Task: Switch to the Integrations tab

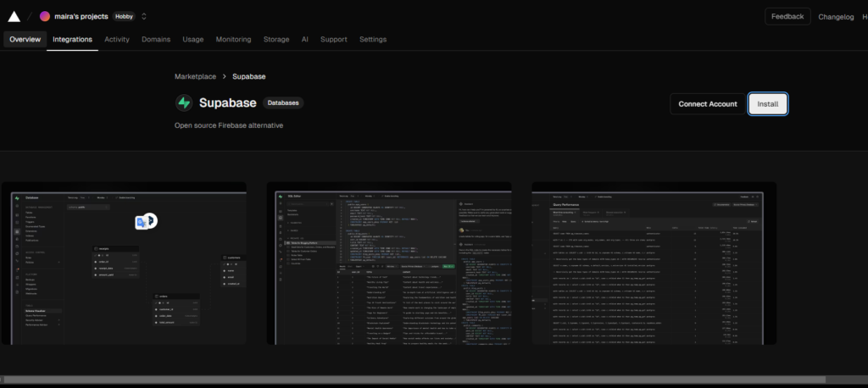Action: (x=73, y=39)
